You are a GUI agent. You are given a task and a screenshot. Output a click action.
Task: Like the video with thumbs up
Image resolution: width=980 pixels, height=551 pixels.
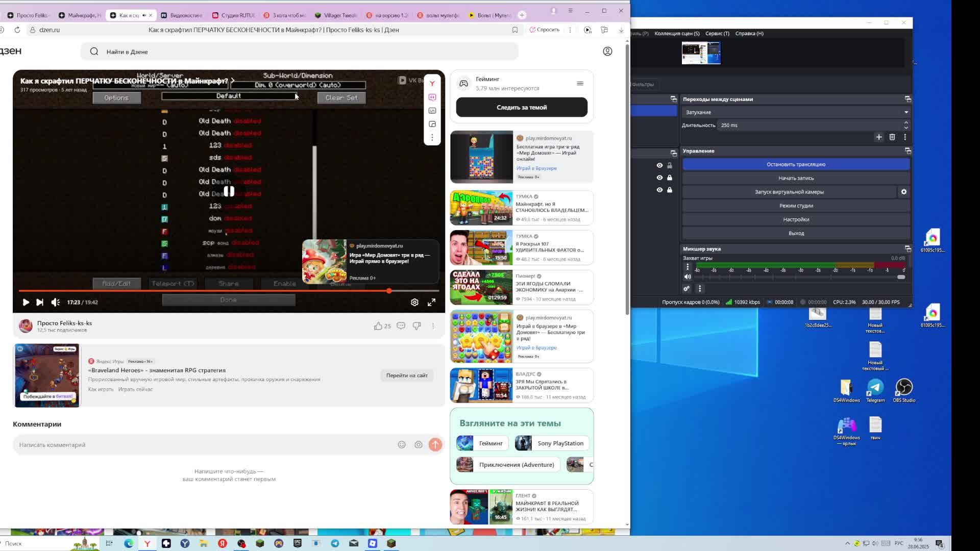pos(378,326)
